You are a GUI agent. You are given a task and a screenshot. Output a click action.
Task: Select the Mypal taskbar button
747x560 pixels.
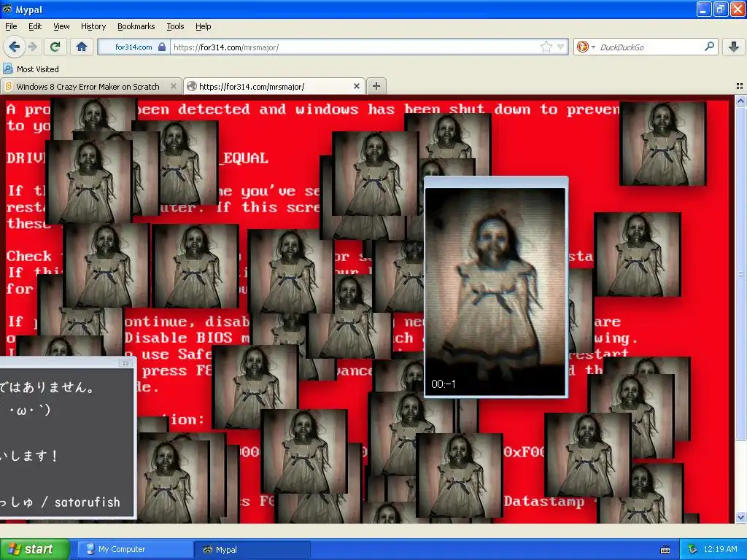click(252, 549)
